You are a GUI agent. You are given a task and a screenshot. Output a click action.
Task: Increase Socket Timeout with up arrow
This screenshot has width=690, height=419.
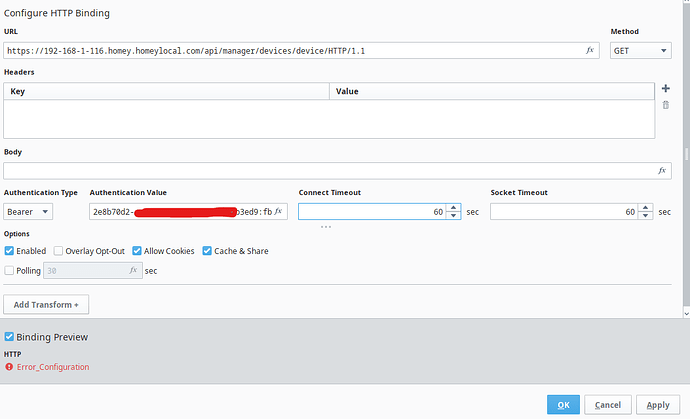645,208
